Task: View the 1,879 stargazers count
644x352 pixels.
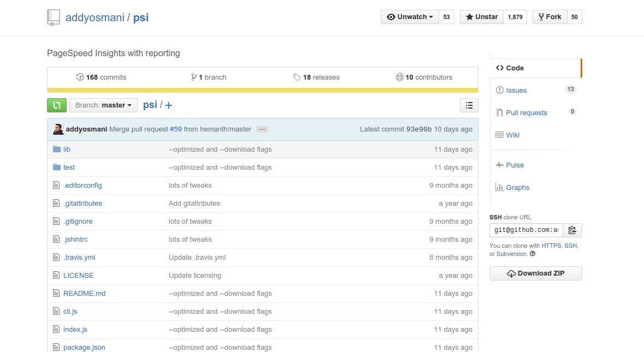Action: click(515, 17)
